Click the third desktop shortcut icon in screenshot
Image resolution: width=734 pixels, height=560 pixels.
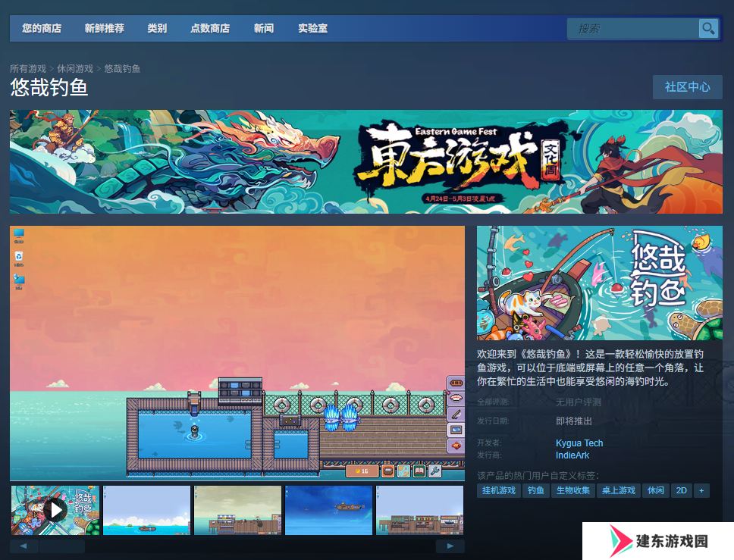click(19, 282)
